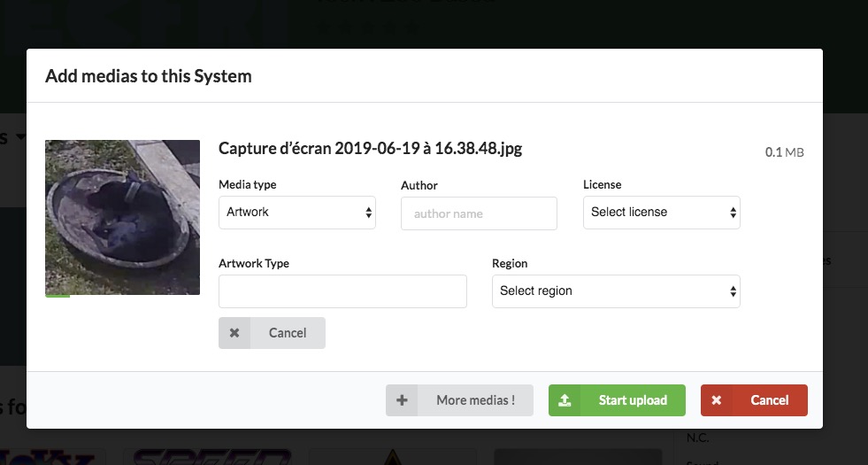Click into the Artwork Type text field

(x=342, y=291)
